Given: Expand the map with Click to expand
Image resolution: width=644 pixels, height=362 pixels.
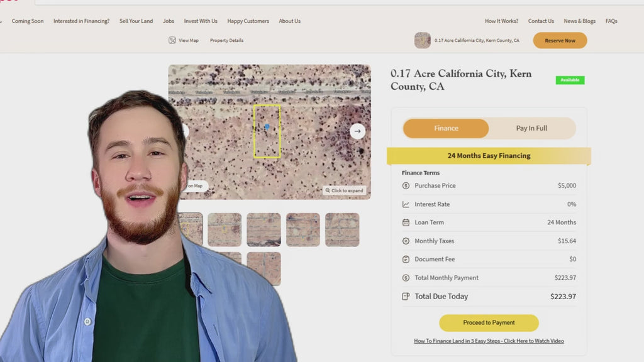Looking at the screenshot, I should click(x=344, y=190).
